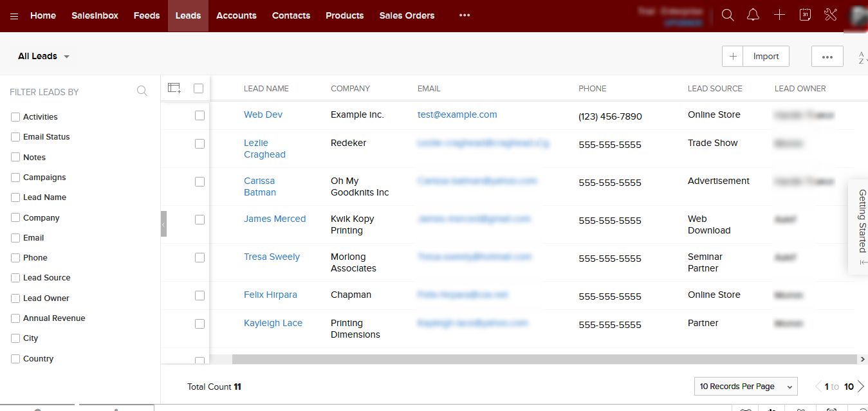Click the manage columns icon in table header
The height and width of the screenshot is (411, 868).
(x=174, y=88)
